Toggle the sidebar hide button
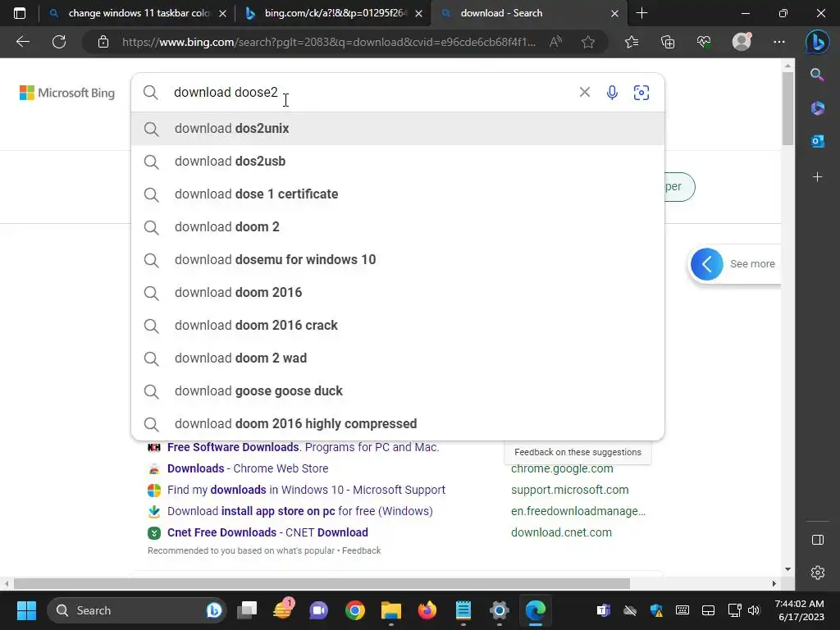Viewport: 840px width, 630px height. [x=818, y=540]
